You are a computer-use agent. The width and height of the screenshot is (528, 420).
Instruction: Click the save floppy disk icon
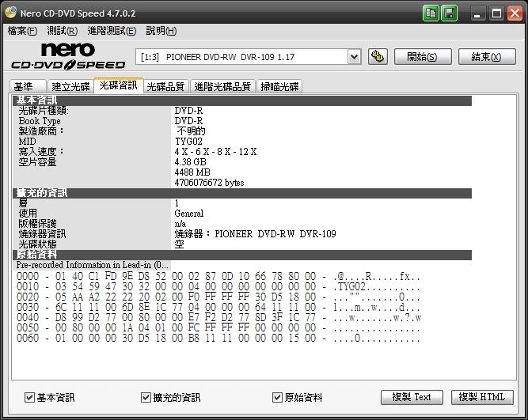point(449,13)
